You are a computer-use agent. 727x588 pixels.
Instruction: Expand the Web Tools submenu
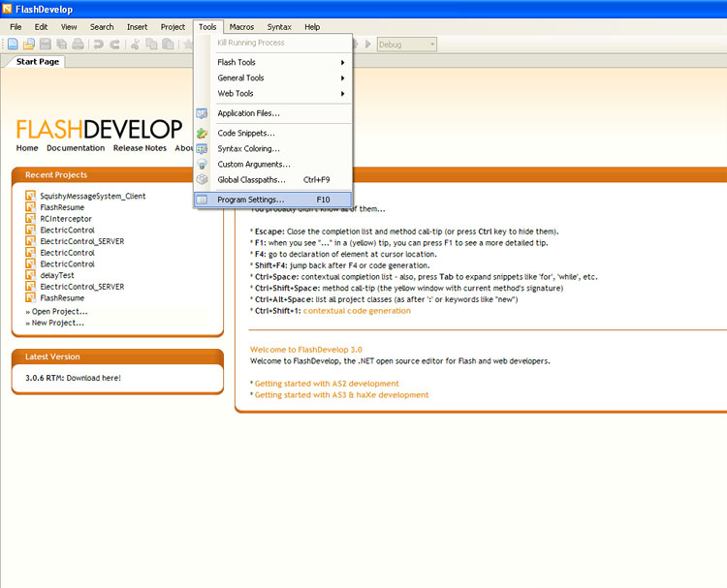pos(281,94)
